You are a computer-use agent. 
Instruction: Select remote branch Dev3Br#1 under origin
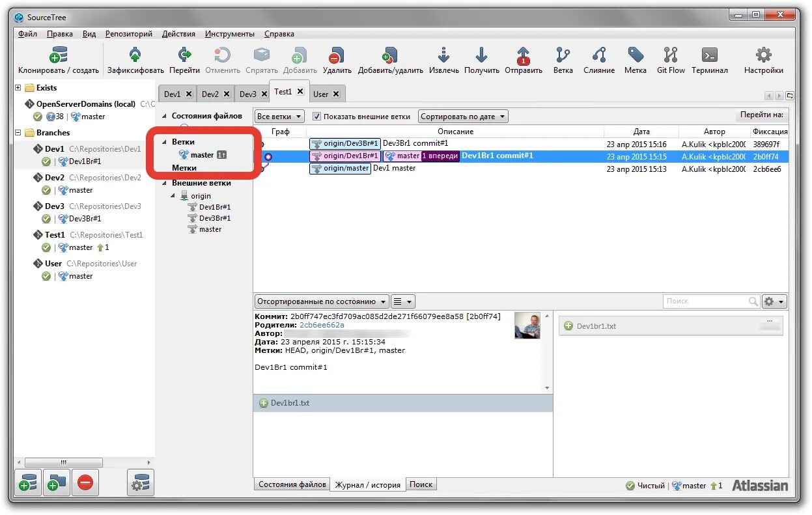(x=215, y=218)
